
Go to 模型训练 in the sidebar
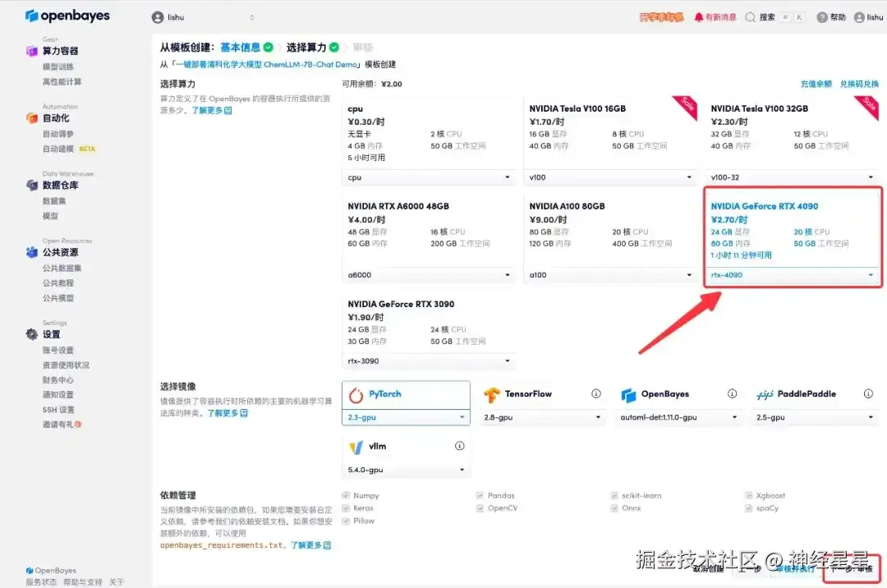coord(57,67)
